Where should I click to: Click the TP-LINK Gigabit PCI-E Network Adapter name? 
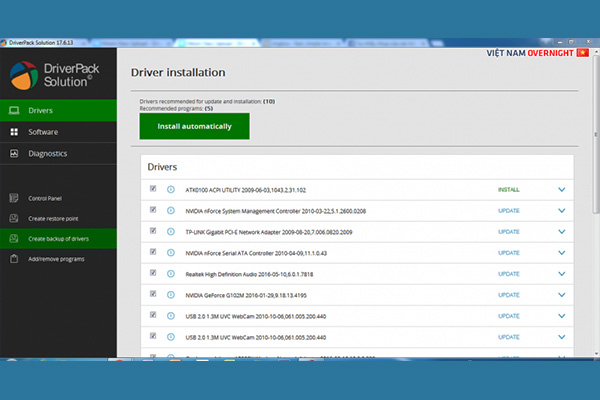click(x=269, y=232)
